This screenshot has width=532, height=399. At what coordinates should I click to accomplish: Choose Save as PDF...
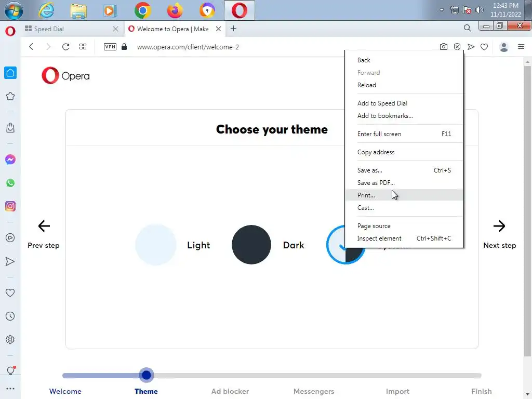coord(404,182)
